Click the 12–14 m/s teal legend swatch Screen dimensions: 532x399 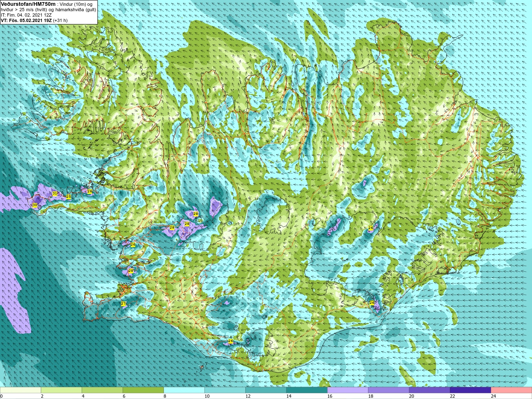[266, 390]
